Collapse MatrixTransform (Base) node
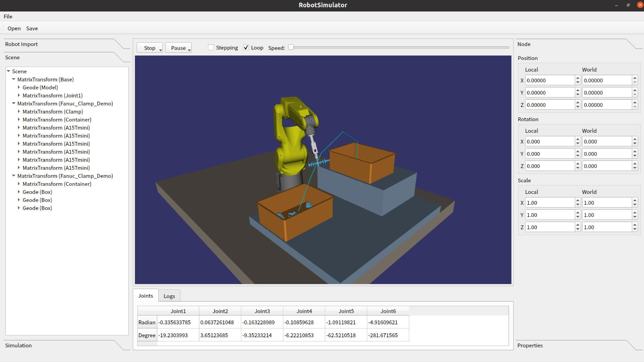Viewport: 644px width, 362px height. [14, 79]
